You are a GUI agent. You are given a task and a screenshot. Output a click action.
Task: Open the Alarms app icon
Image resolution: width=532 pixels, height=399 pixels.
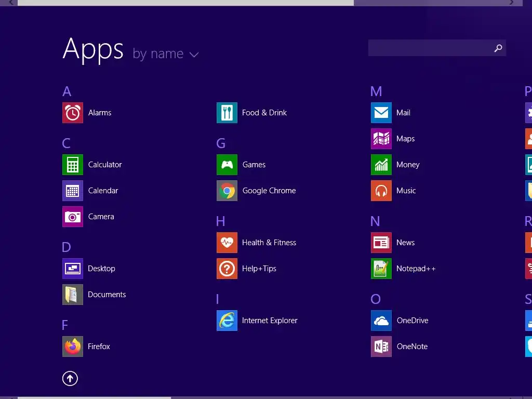tap(73, 113)
